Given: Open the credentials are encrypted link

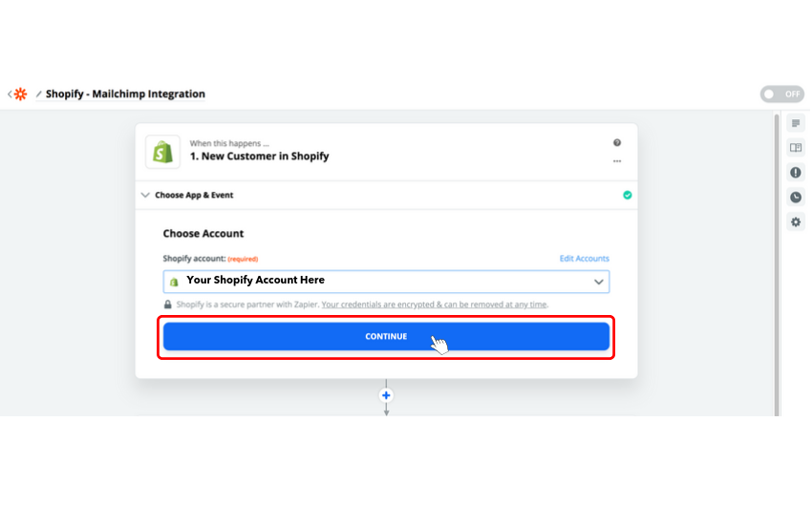Looking at the screenshot, I should point(434,304).
